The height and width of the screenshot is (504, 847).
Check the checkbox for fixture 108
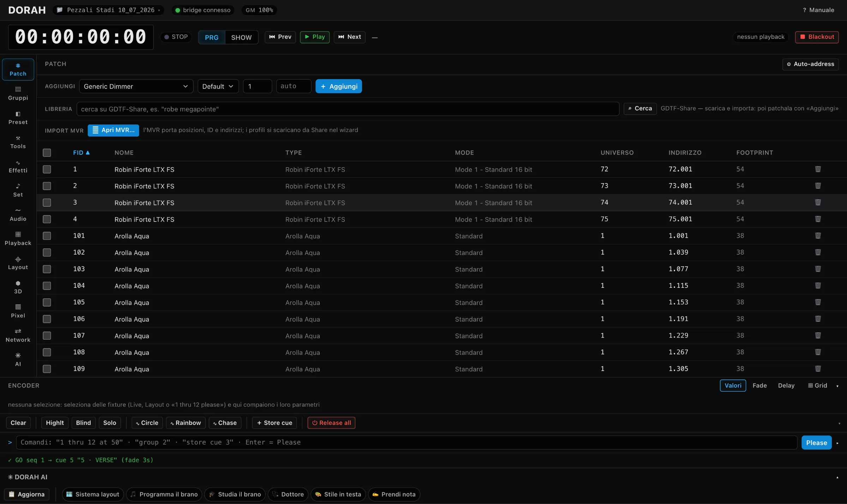tap(47, 352)
